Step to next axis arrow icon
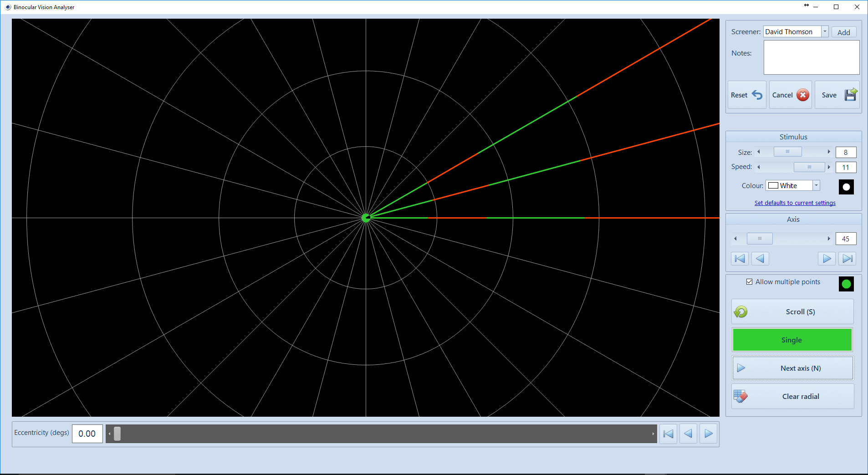This screenshot has width=868, height=475. 826,259
